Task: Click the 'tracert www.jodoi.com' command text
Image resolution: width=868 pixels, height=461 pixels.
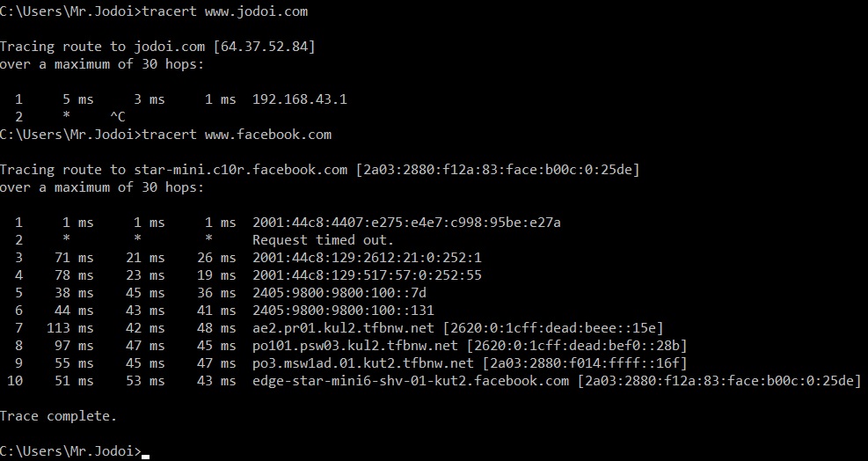Action: [223, 11]
